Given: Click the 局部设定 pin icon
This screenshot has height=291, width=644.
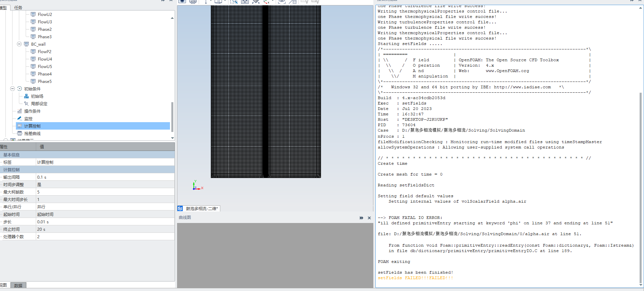Looking at the screenshot, I should [x=26, y=104].
